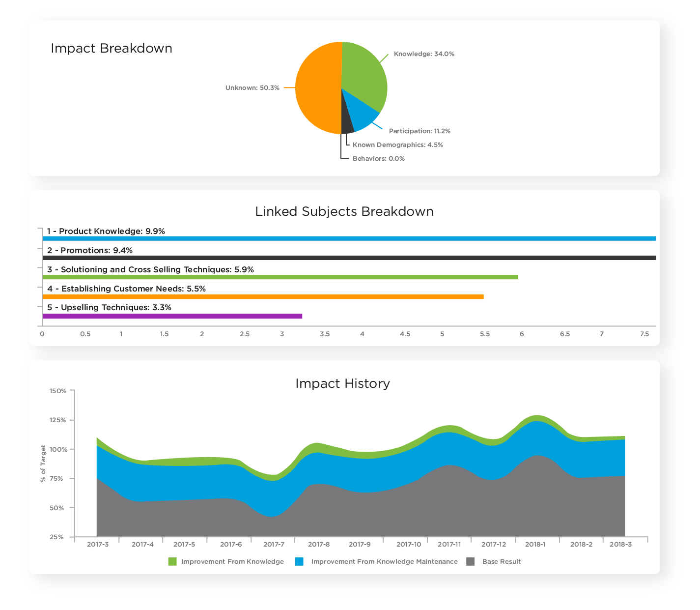Click the blue Product Knowledge bar

pyautogui.click(x=349, y=238)
